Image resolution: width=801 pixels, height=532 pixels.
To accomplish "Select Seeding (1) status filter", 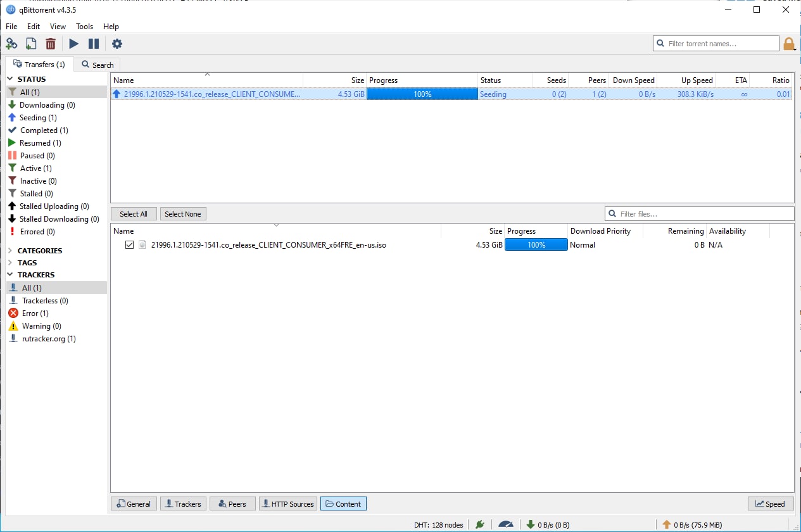I will [38, 118].
